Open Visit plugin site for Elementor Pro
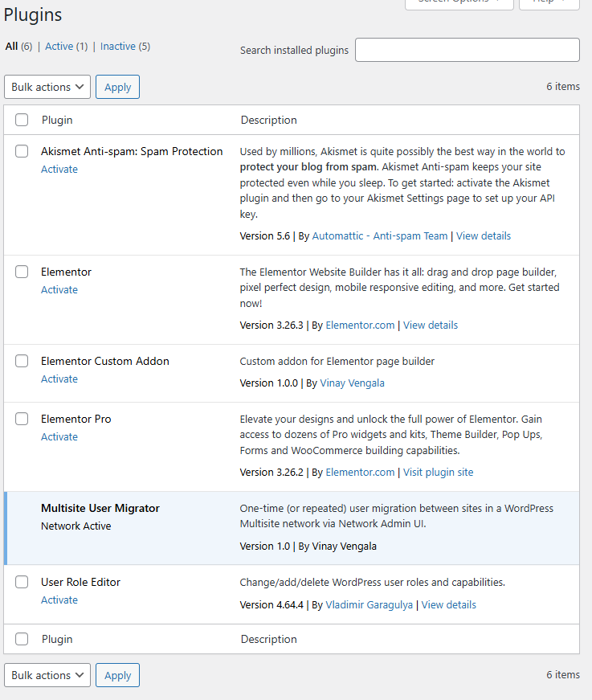592x700 pixels. tap(438, 473)
